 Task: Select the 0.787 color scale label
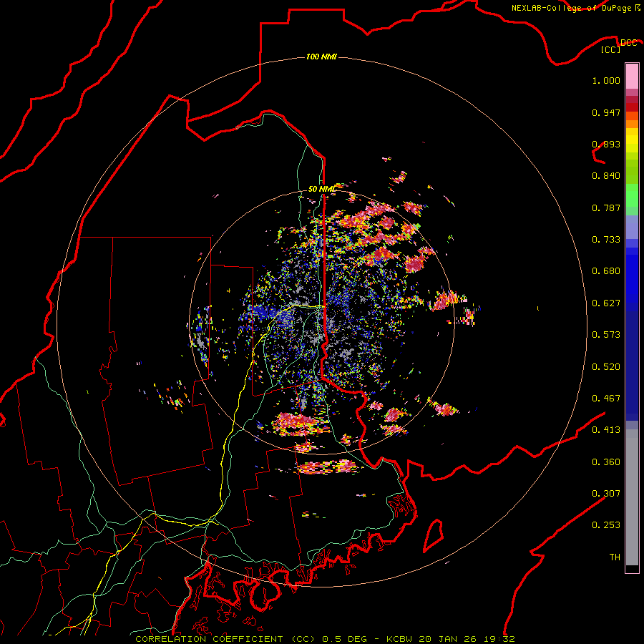coord(606,208)
